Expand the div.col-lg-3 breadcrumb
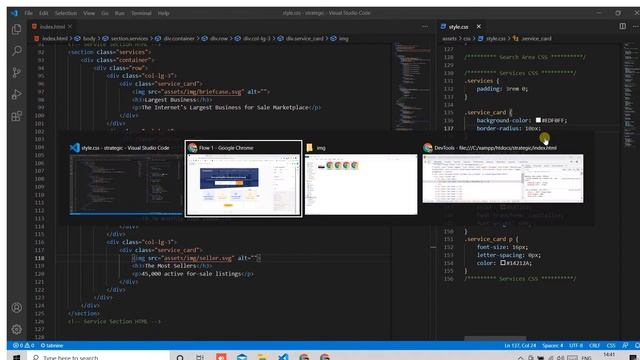Image resolution: width=640 pixels, height=360 pixels. (x=253, y=39)
